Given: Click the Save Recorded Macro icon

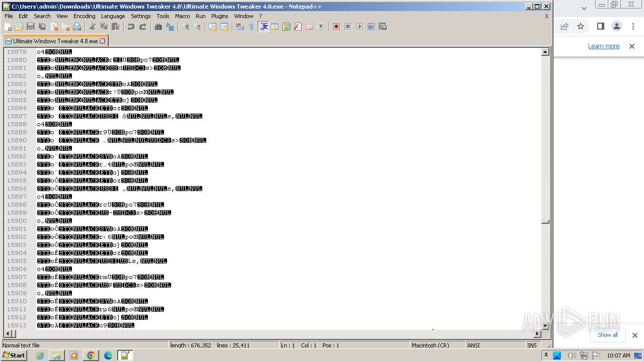Looking at the screenshot, I should [x=382, y=27].
